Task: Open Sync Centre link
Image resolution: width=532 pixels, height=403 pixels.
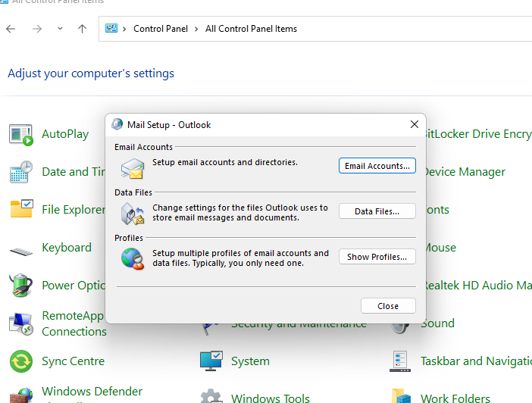Action: click(x=74, y=361)
